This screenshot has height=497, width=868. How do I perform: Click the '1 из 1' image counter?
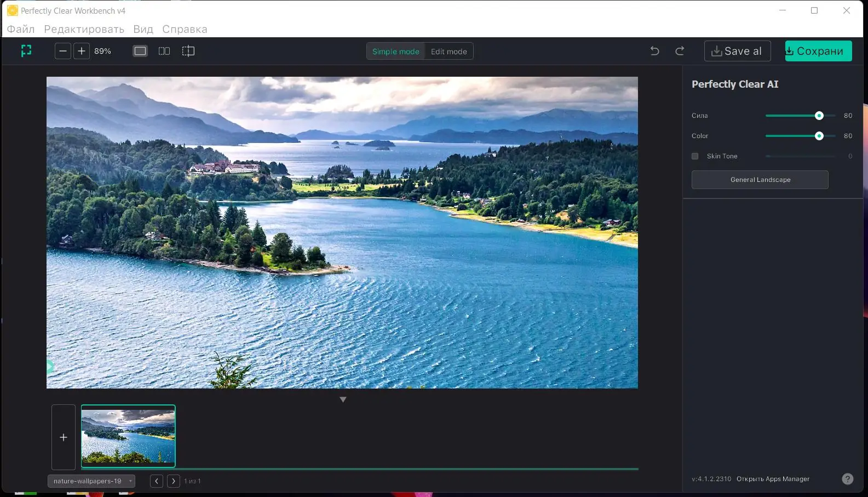(192, 481)
